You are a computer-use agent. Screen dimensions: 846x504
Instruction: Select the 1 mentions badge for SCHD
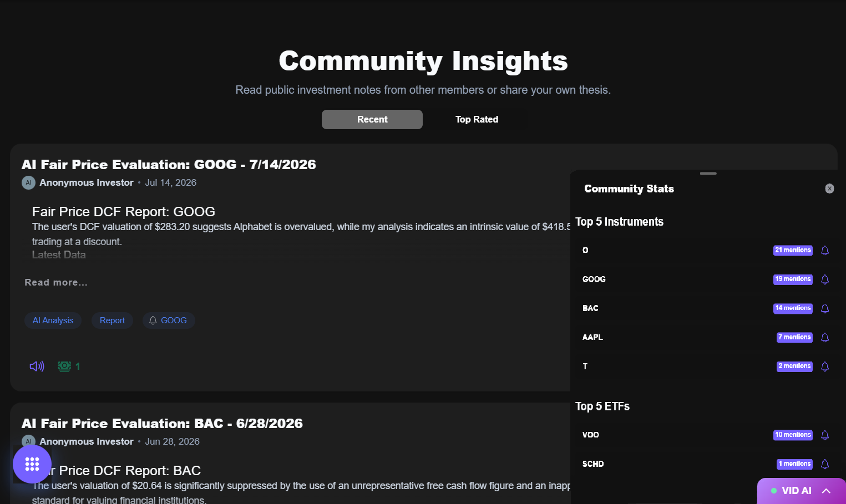[x=794, y=464]
